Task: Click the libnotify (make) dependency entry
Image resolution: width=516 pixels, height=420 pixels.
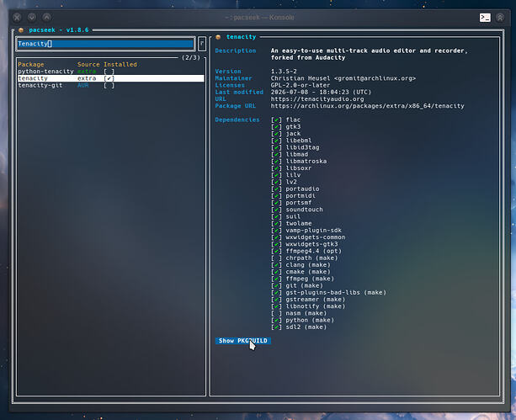Action: pos(316,306)
